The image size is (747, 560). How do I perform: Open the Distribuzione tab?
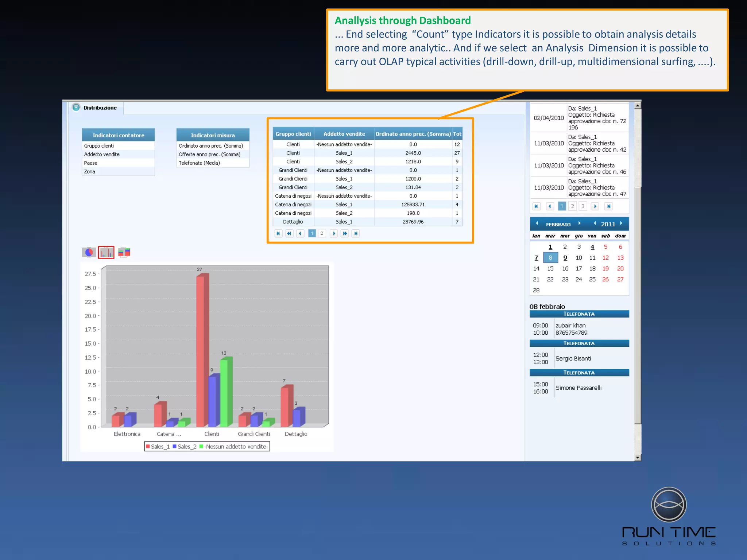pos(100,108)
